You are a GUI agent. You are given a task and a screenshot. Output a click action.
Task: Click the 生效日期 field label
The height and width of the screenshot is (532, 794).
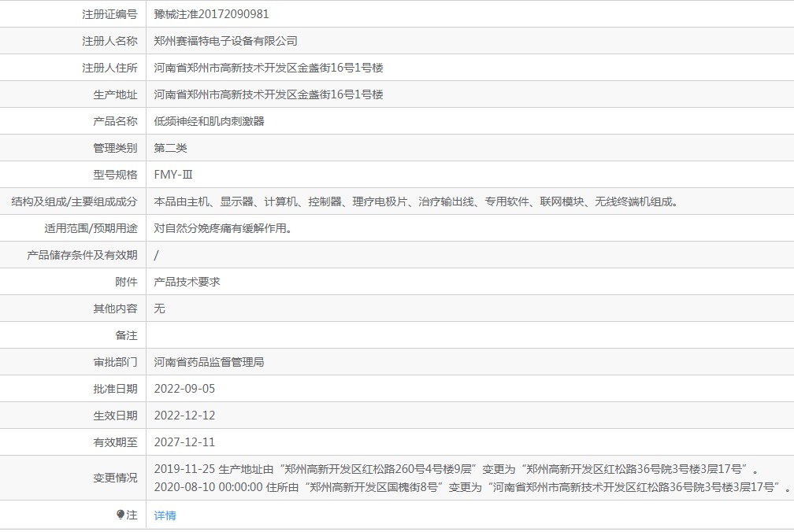[x=116, y=416]
